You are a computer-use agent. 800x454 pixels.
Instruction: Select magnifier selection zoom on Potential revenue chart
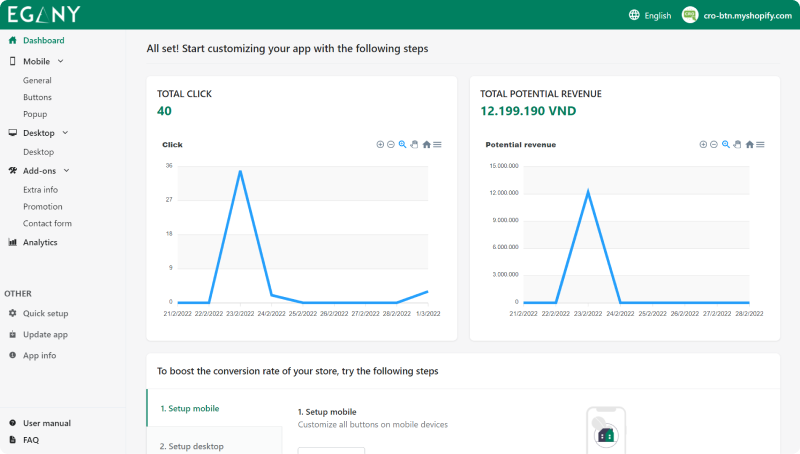coord(726,145)
